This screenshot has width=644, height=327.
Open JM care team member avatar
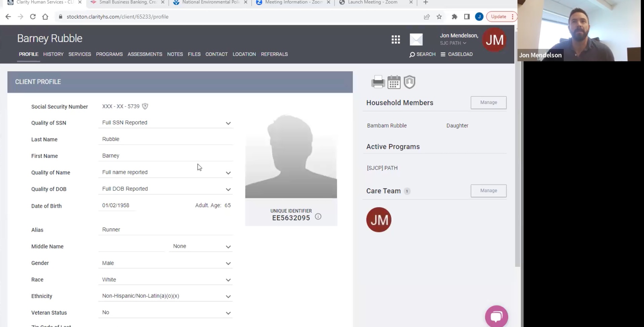tap(379, 220)
